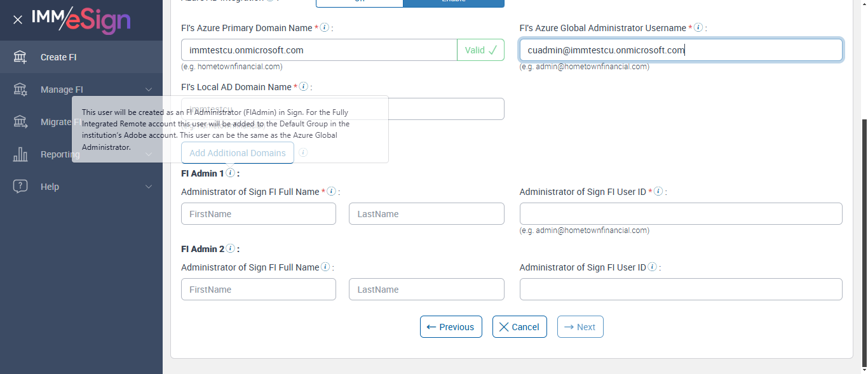
Task: Open info icon next to FI Admin 1
Action: click(x=230, y=173)
